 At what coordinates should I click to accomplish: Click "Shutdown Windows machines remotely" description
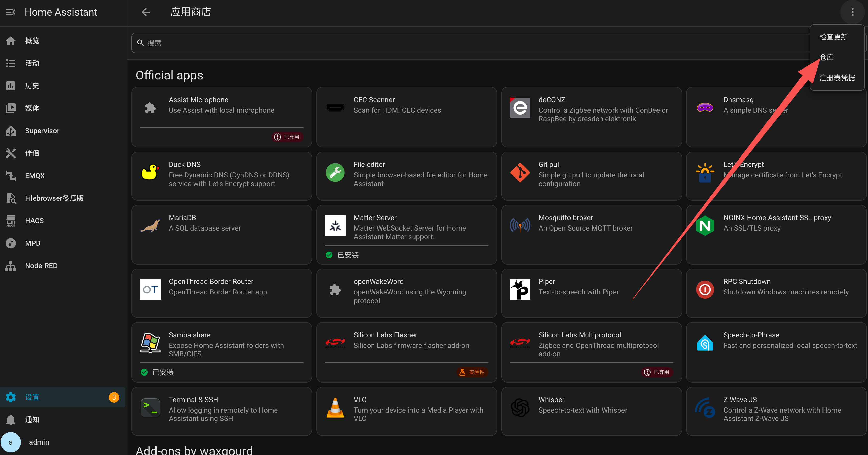click(x=786, y=292)
